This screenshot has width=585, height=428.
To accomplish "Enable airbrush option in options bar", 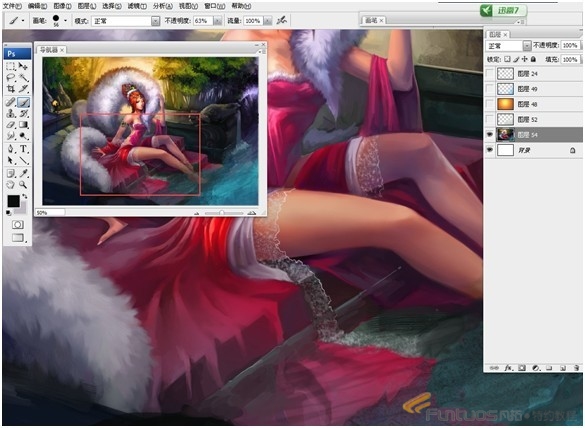I will coord(282,21).
